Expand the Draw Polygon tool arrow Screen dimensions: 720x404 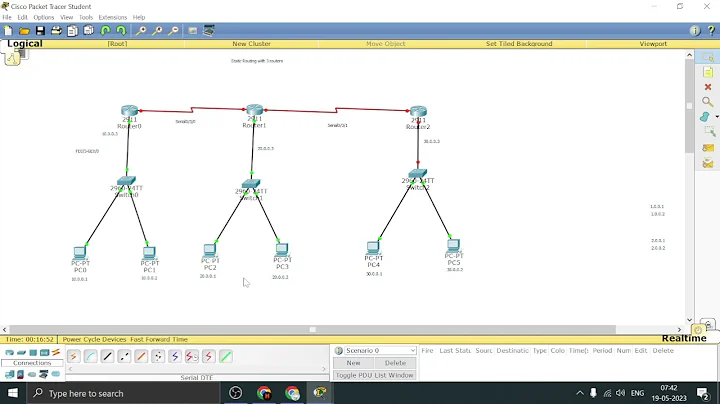point(717,117)
